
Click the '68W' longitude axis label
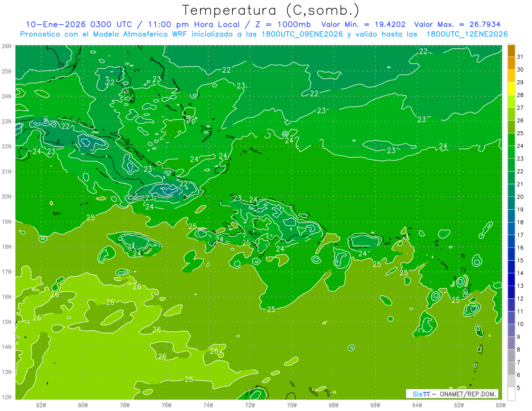(x=334, y=405)
